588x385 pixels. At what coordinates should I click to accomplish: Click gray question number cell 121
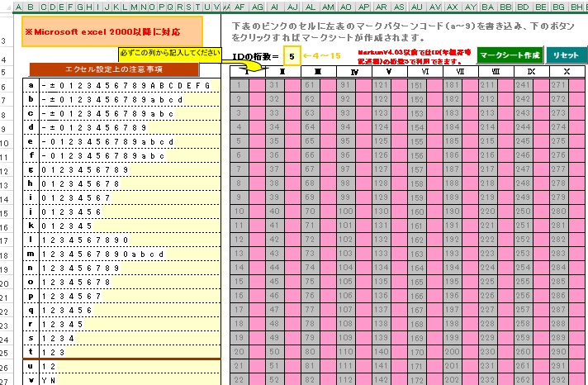click(381, 85)
